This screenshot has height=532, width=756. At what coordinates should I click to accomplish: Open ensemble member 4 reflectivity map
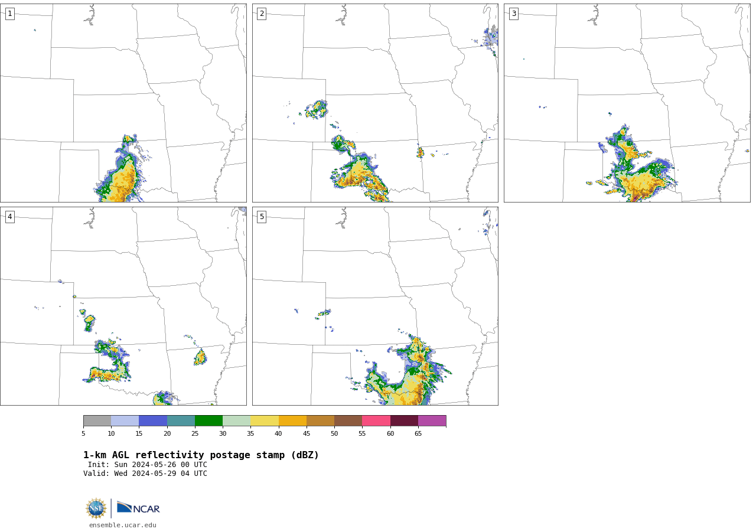(x=123, y=306)
